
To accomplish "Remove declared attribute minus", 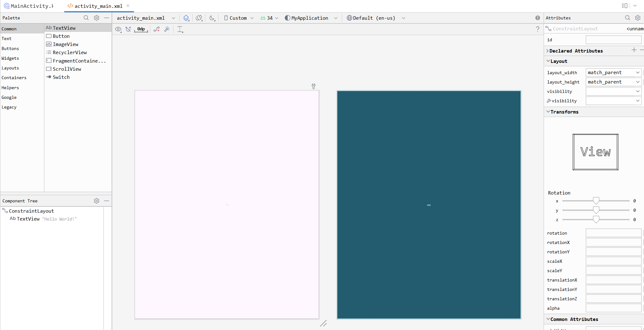I will coord(641,50).
